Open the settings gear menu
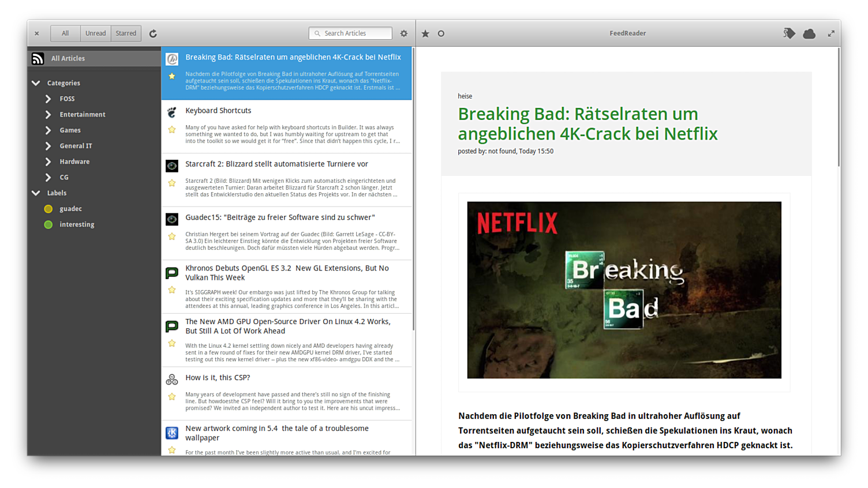This screenshot has height=488, width=868. point(404,33)
